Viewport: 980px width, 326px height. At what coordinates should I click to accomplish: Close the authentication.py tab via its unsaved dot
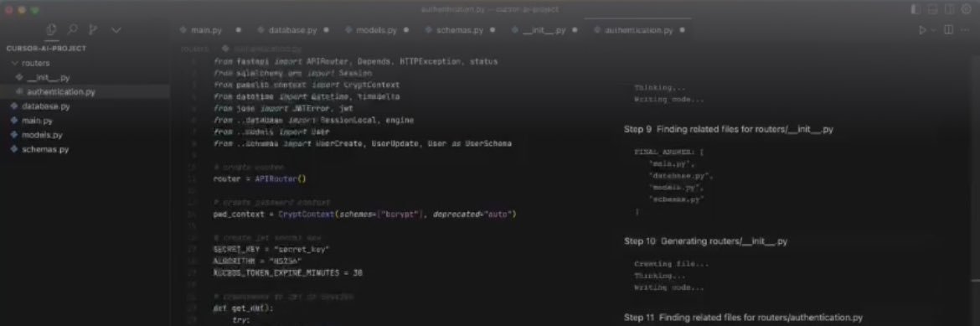(x=682, y=30)
